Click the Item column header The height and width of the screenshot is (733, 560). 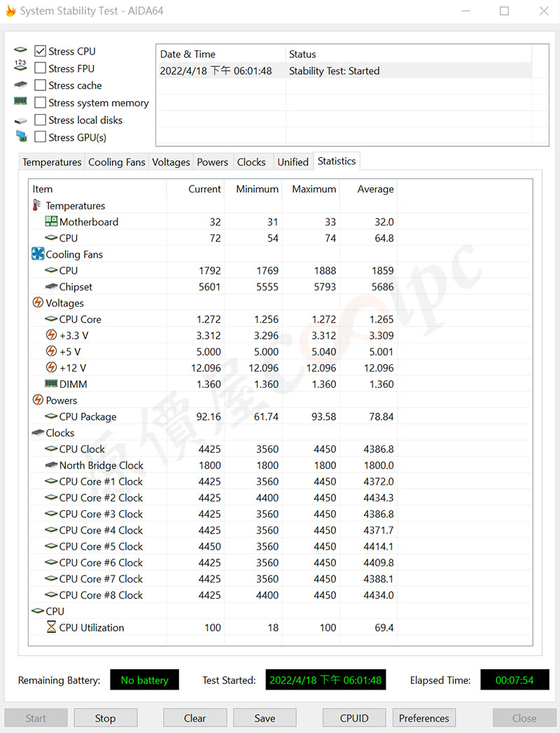[97, 189]
